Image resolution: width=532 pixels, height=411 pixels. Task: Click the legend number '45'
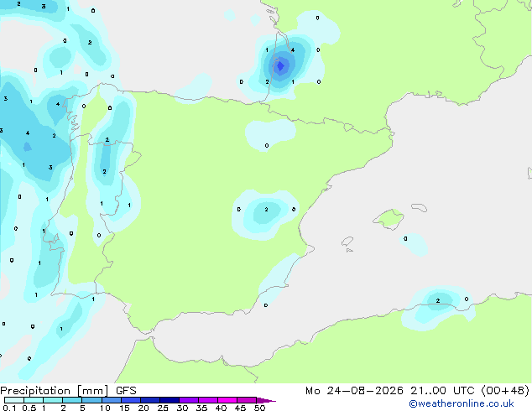240,408
